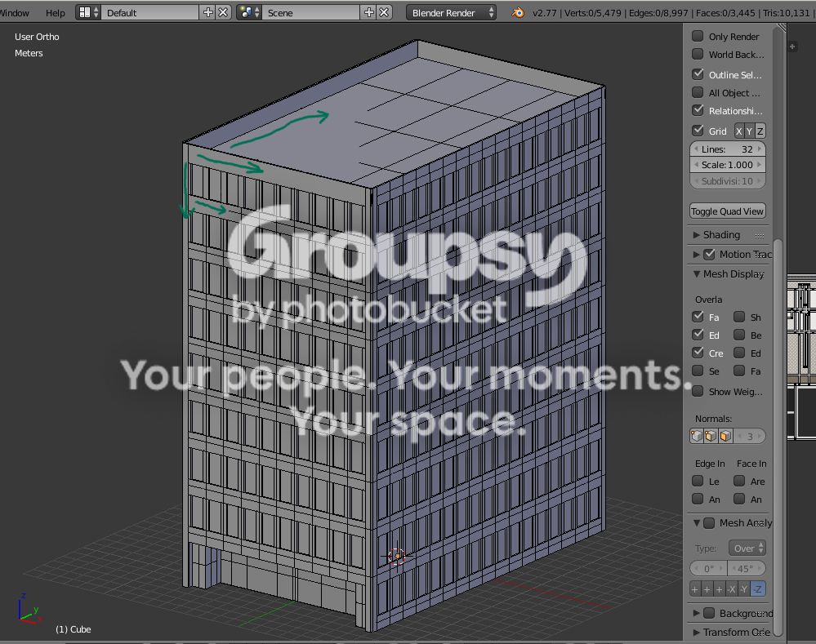816x644 pixels.
Task: Show face normals icon
Action: pyautogui.click(x=725, y=436)
